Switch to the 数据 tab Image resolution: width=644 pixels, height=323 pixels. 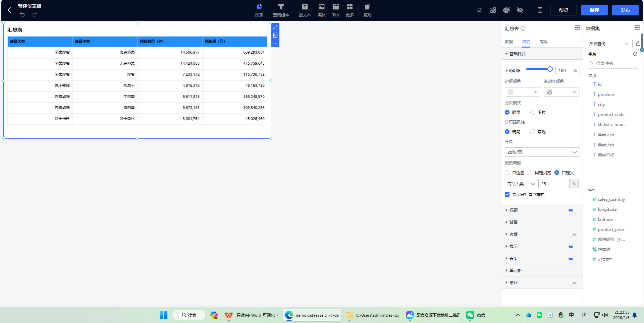pos(509,42)
